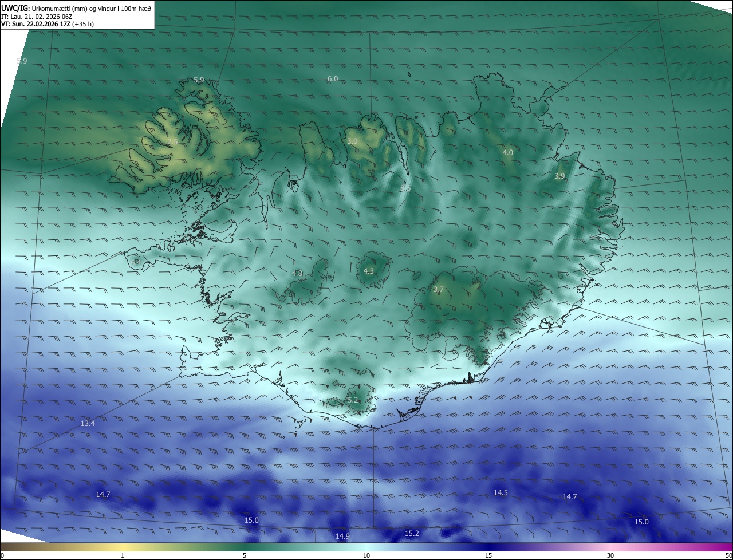
Task: Click the 2.5 value over the Westfjords
Action: 172,141
